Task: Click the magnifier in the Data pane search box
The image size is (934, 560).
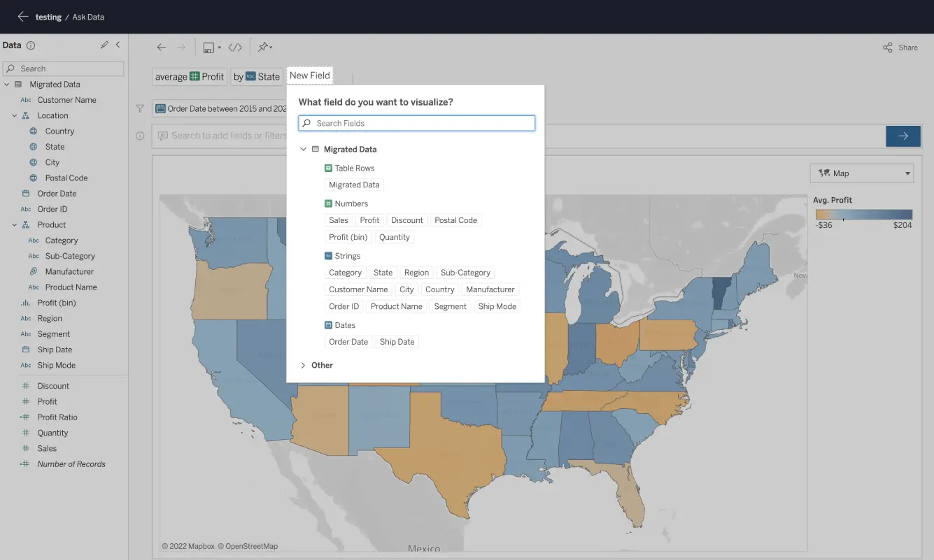Action: (11, 68)
